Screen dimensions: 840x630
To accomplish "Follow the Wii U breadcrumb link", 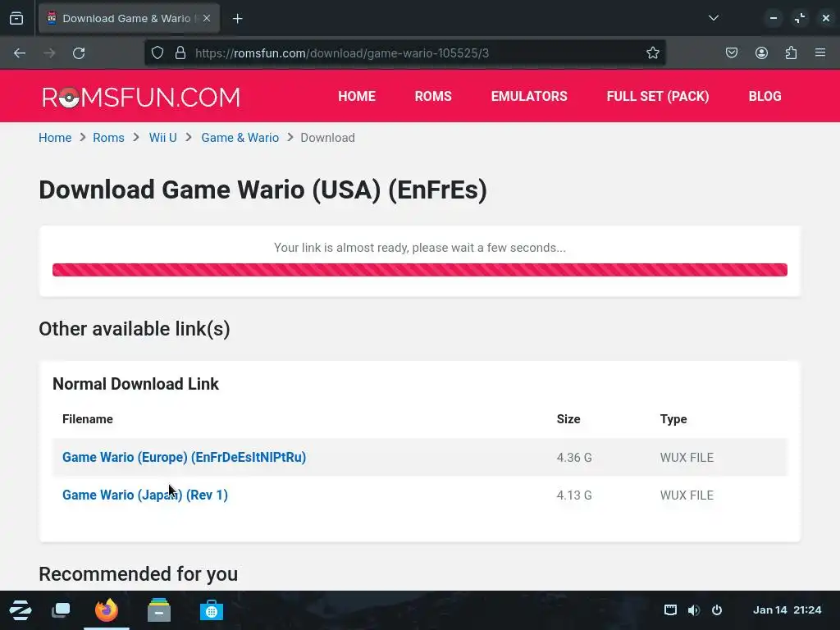I will tap(163, 138).
